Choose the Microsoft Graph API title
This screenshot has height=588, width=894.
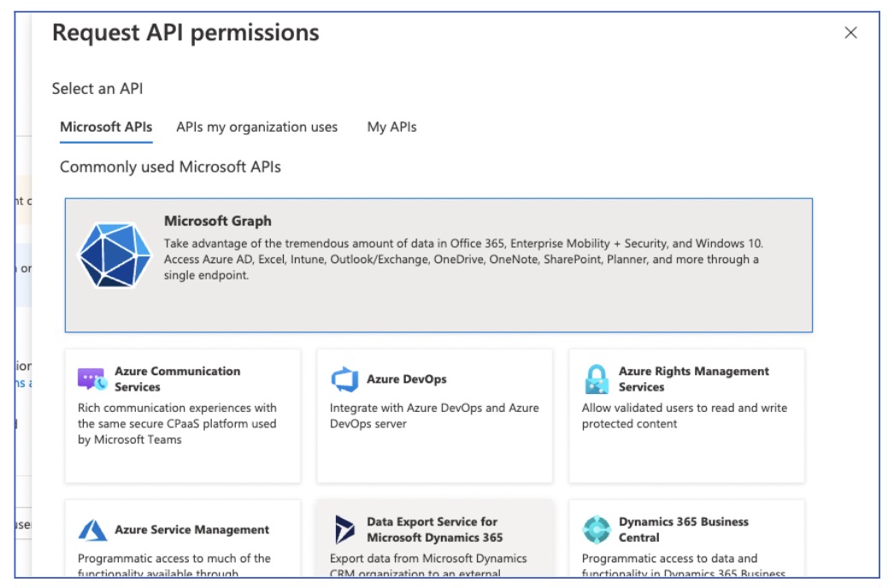click(x=217, y=221)
